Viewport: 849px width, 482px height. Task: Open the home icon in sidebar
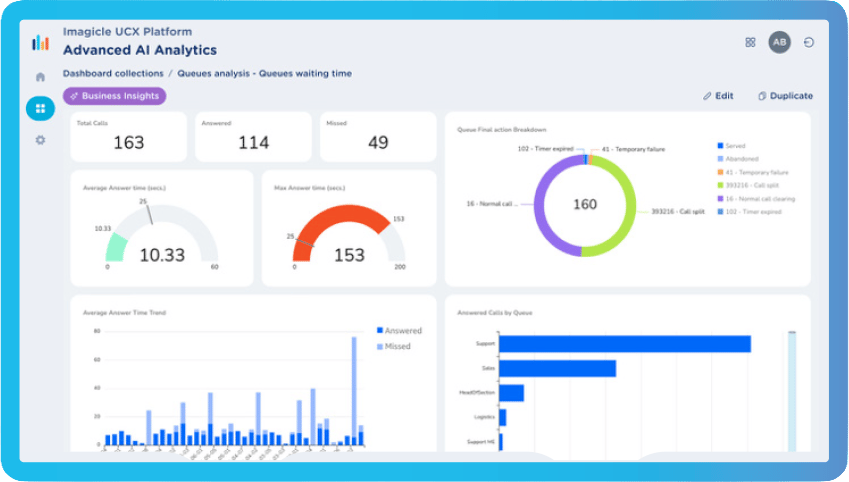pyautogui.click(x=41, y=77)
